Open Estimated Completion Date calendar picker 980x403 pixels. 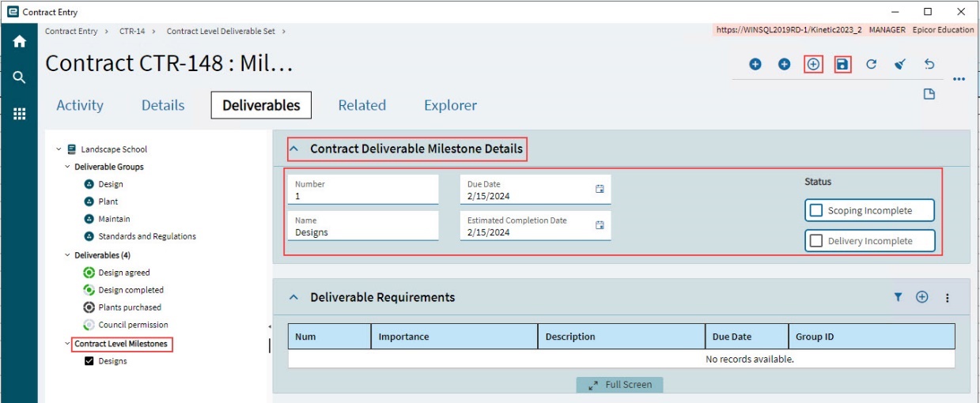point(600,225)
